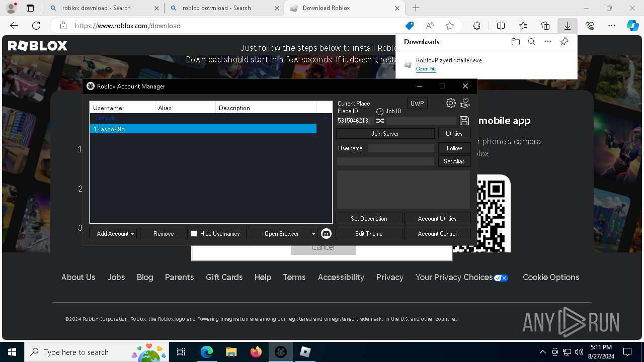Click Set Description
The width and height of the screenshot is (644, 362).
coord(369,219)
